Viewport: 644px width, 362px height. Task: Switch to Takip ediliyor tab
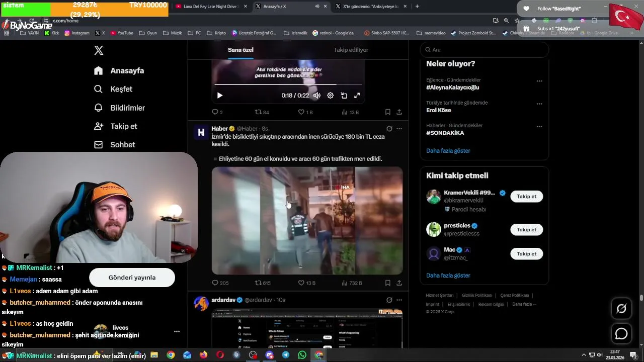pos(351,50)
